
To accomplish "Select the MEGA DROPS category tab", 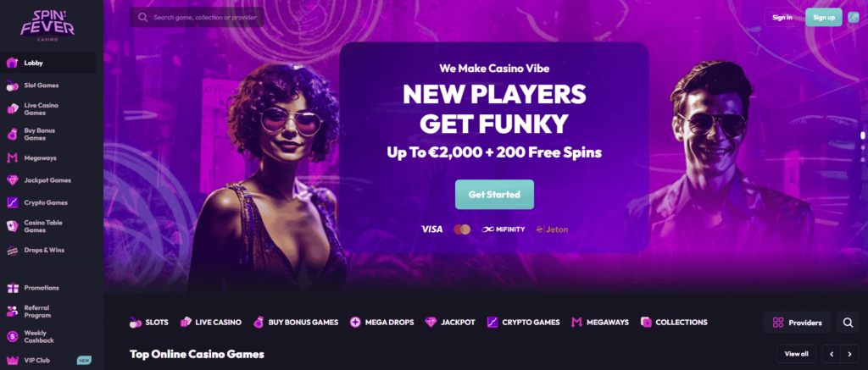I will (382, 322).
